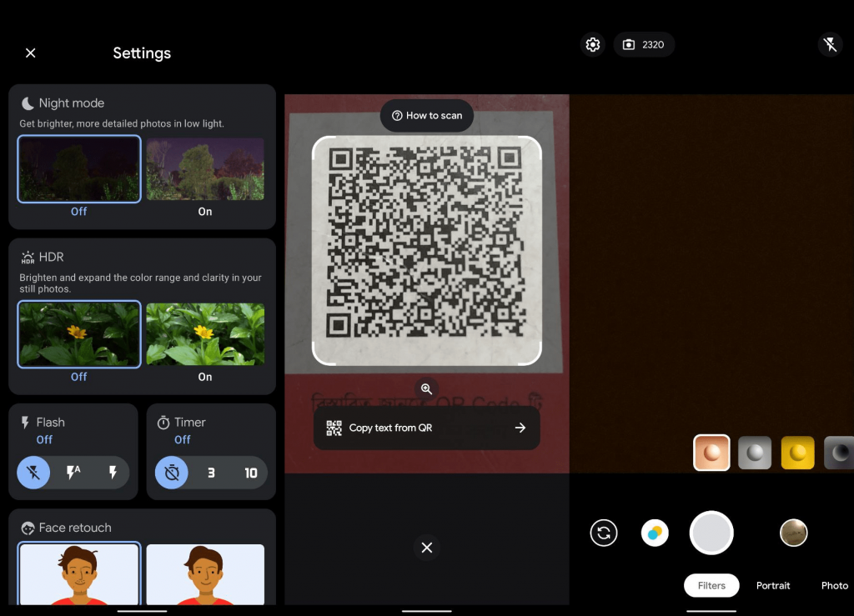This screenshot has height=616, width=854.
Task: Click the Face retouch face icon
Action: (28, 528)
